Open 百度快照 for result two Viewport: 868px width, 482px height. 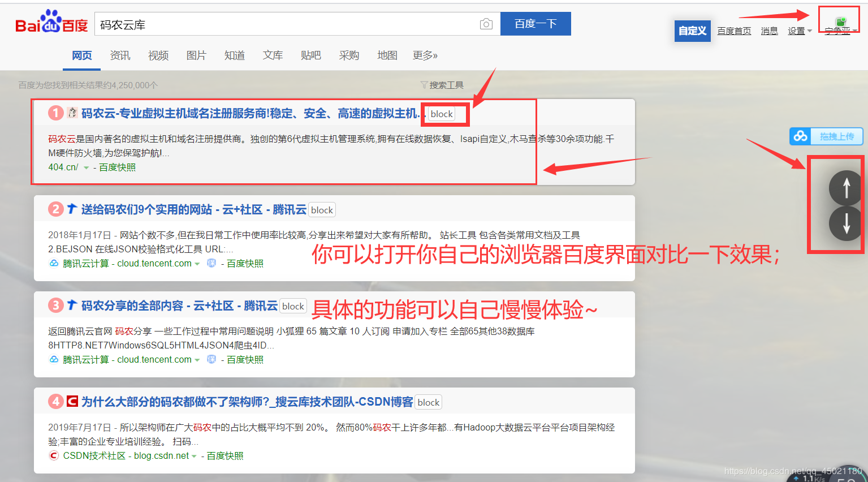245,264
